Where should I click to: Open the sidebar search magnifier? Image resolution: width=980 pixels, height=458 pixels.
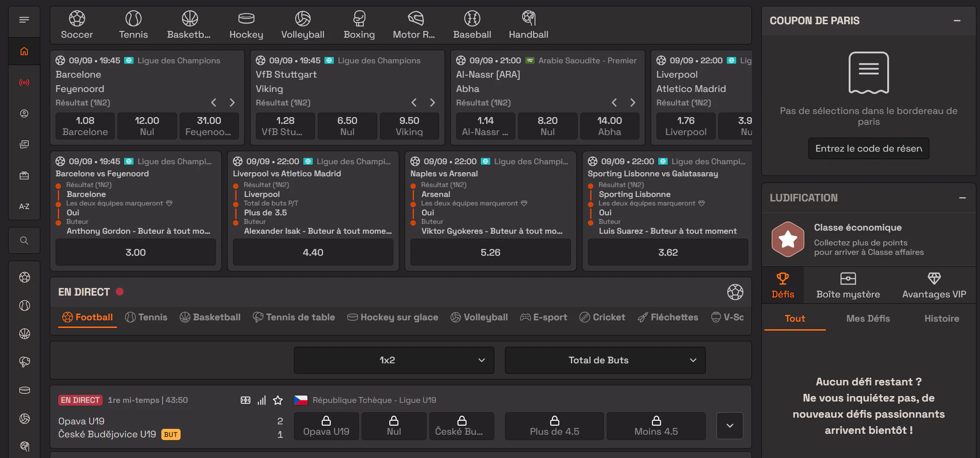[x=24, y=240]
